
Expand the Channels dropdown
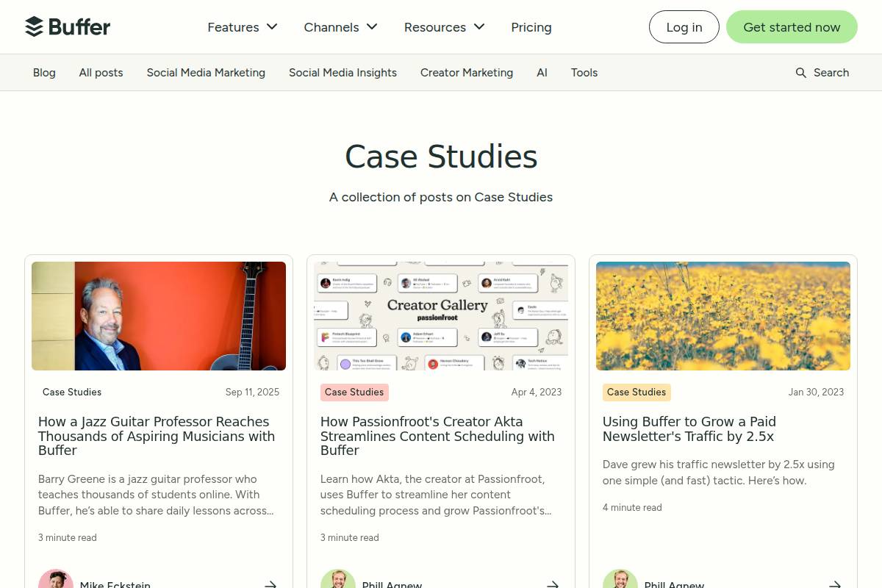click(x=340, y=27)
